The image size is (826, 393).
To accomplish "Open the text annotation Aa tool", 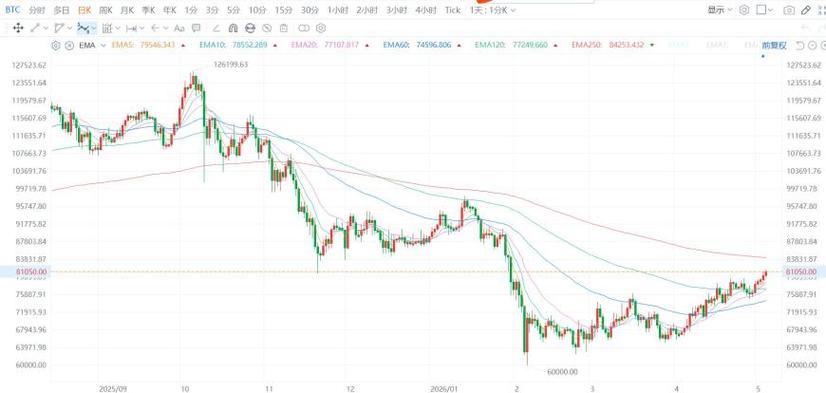I will pyautogui.click(x=179, y=28).
